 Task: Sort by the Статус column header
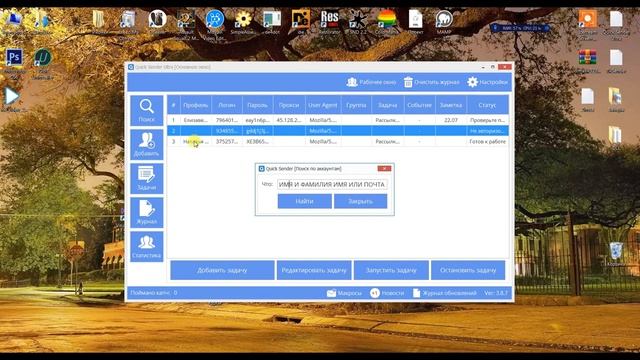(487, 105)
